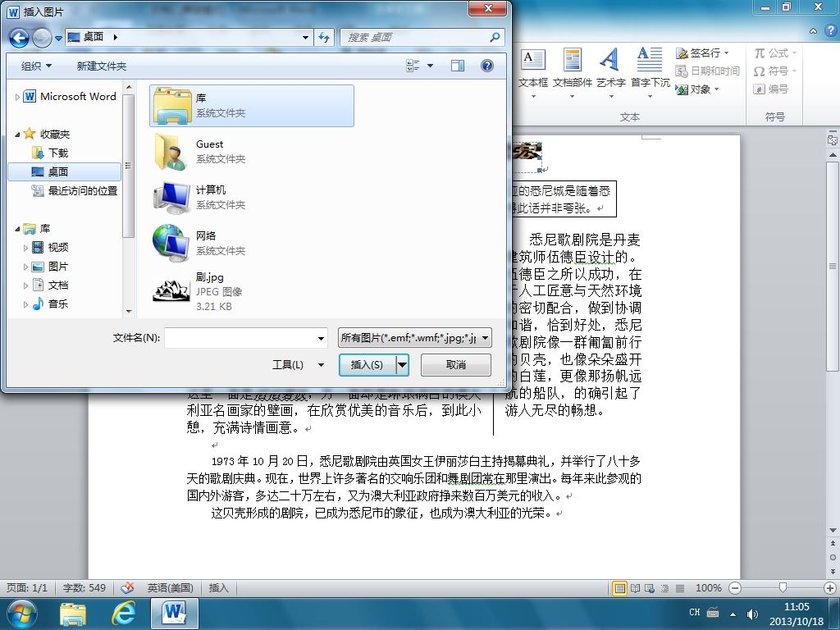840x630 pixels.
Task: Switch to Outline view icon
Action: click(x=664, y=588)
